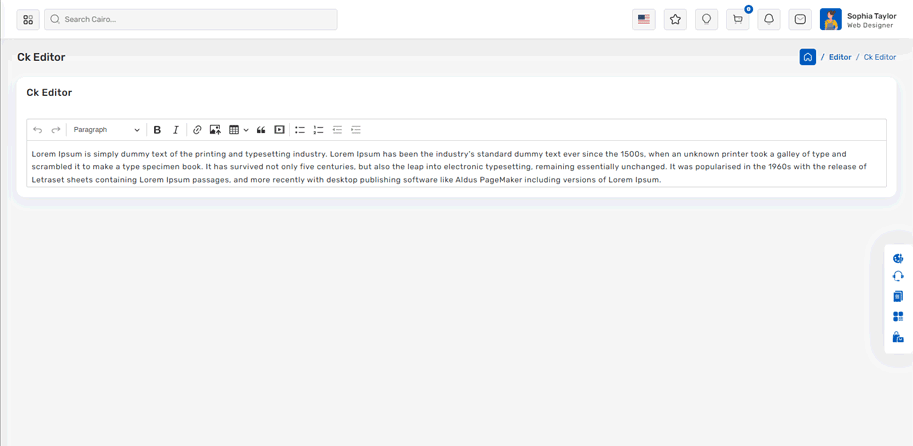Click the insert media icon

click(280, 130)
